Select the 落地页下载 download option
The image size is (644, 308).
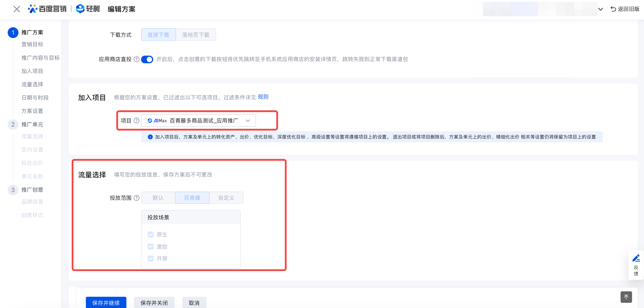pyautogui.click(x=196, y=35)
